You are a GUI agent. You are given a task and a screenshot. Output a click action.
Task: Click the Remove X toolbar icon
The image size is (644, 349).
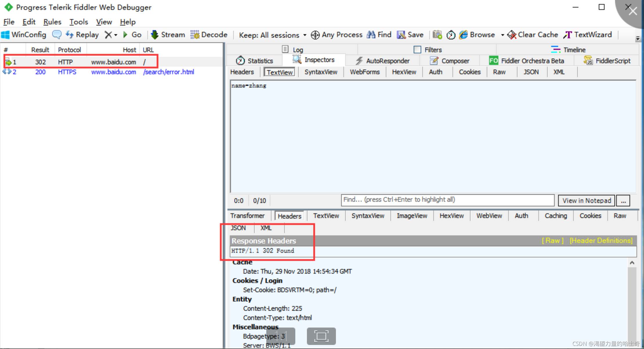(108, 35)
